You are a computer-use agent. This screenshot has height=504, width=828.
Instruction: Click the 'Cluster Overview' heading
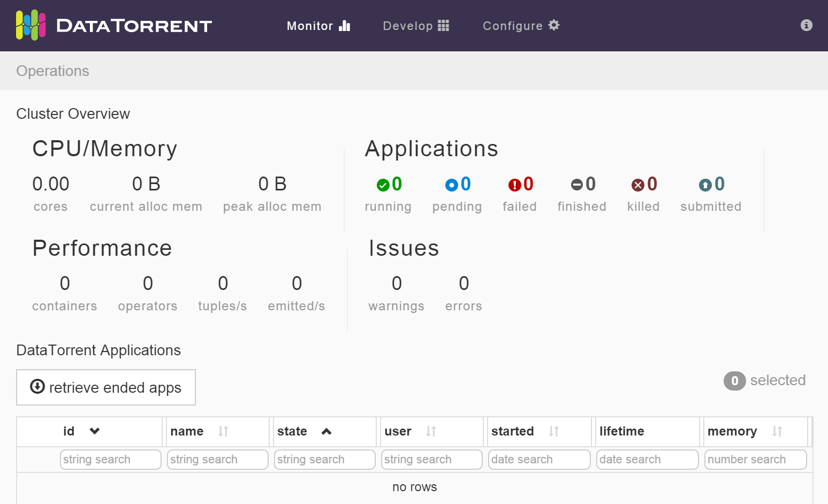[73, 114]
